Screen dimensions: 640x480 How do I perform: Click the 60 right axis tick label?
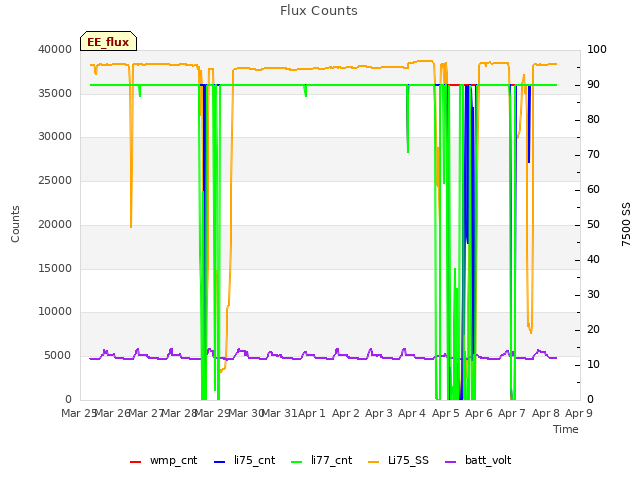pos(593,190)
